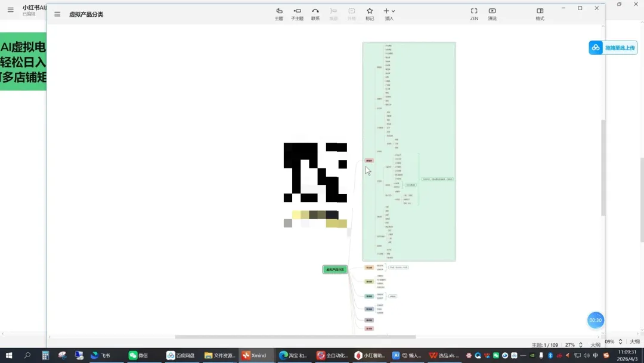644x363 pixels.
Task: Open the taskbar search magnifier
Action: (x=27, y=355)
